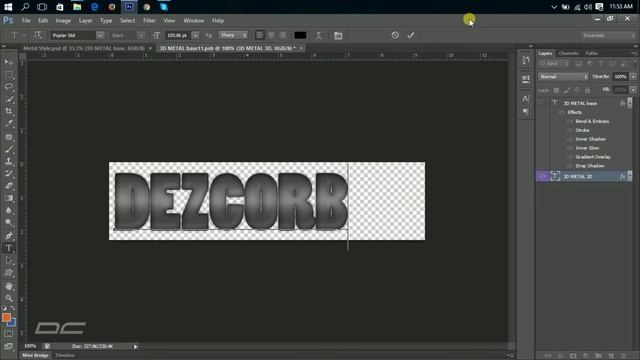Toggle Gradient Overlay effect visibility
The height and width of the screenshot is (360, 640).
pyautogui.click(x=570, y=157)
